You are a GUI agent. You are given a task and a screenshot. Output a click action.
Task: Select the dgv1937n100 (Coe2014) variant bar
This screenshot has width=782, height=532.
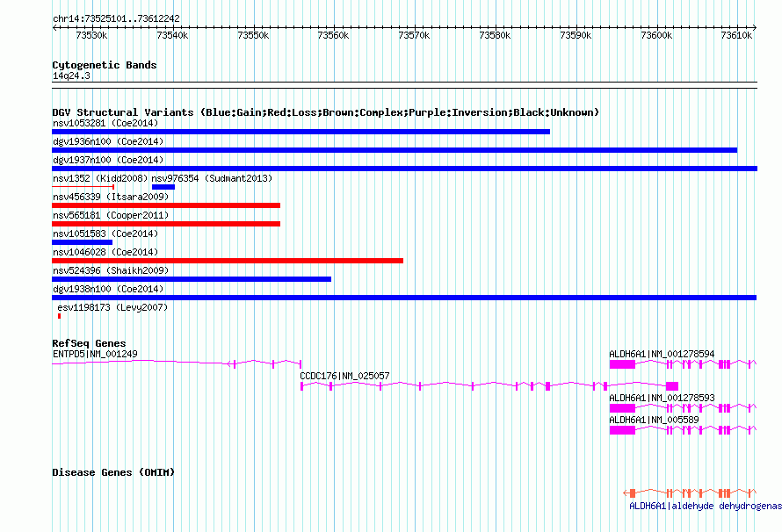click(x=404, y=169)
